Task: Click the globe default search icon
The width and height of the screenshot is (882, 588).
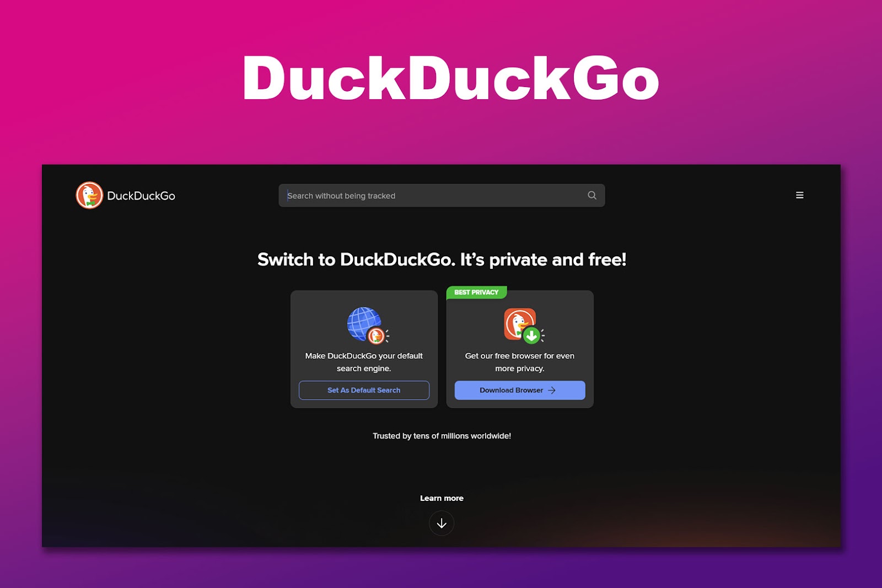Action: tap(368, 325)
